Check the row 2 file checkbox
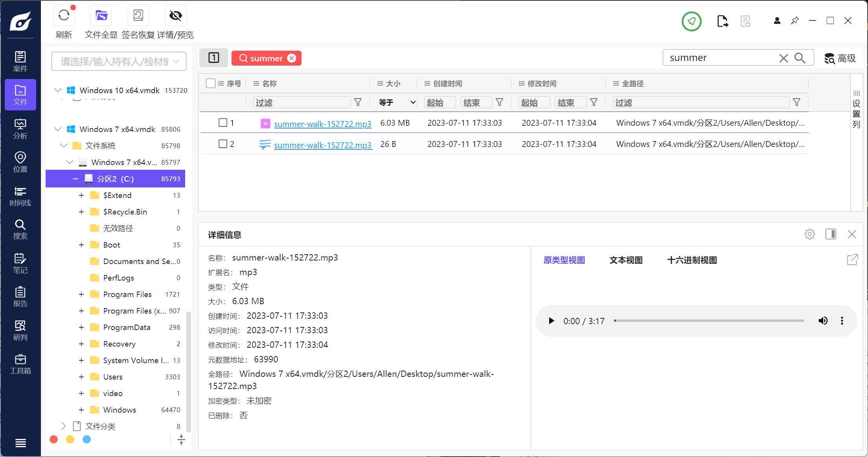The image size is (868, 457). (223, 144)
